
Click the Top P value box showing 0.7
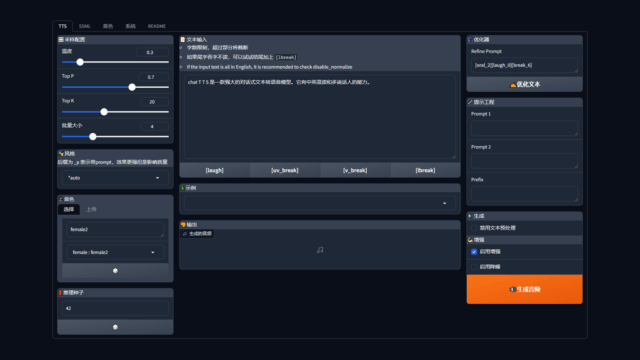click(x=153, y=77)
